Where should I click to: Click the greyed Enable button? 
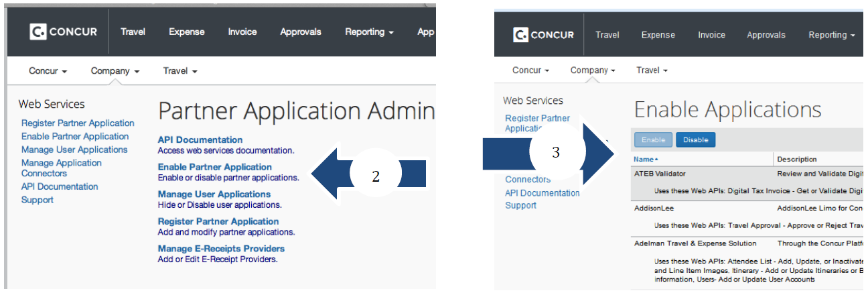654,139
